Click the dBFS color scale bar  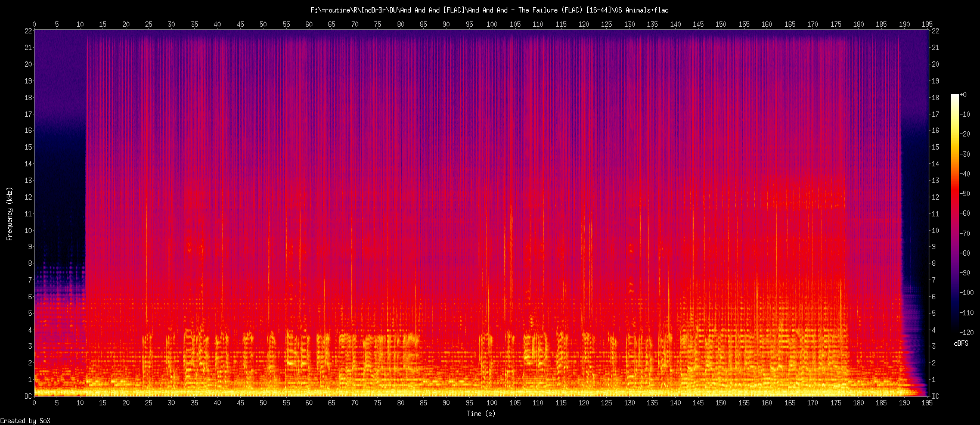point(955,213)
